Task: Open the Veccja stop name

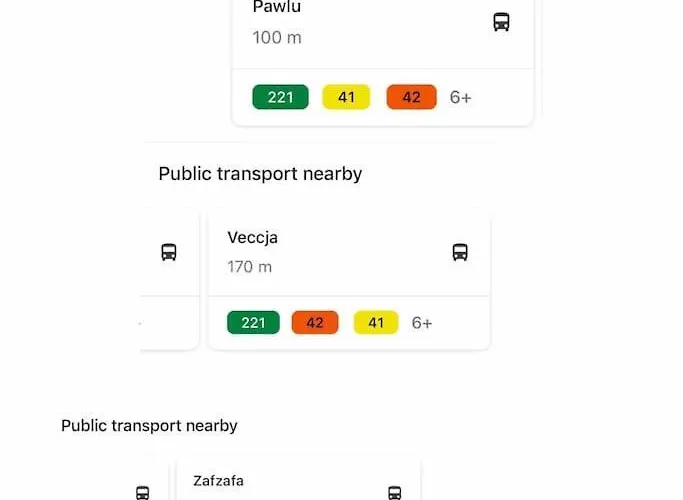Action: point(252,238)
